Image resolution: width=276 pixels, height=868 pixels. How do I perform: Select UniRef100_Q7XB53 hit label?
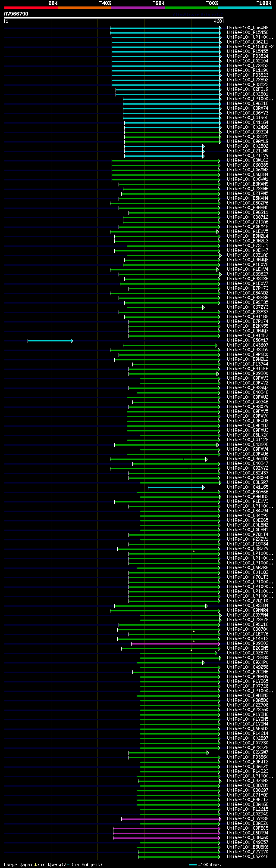(x=248, y=65)
